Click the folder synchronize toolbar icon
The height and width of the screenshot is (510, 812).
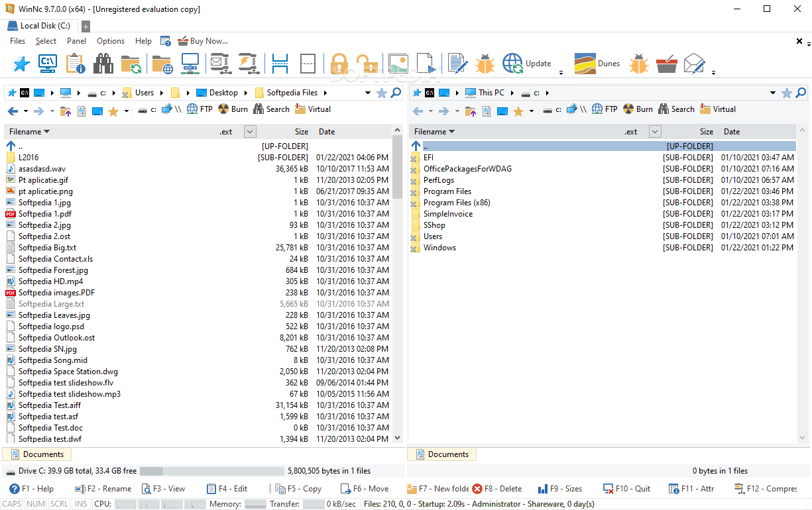131,64
